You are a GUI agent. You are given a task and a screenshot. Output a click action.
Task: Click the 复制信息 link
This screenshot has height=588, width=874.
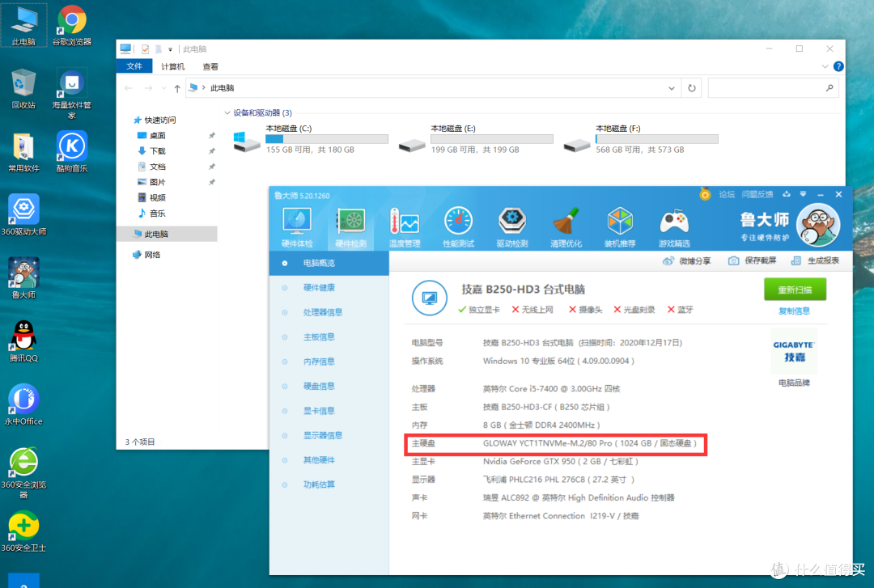(795, 311)
